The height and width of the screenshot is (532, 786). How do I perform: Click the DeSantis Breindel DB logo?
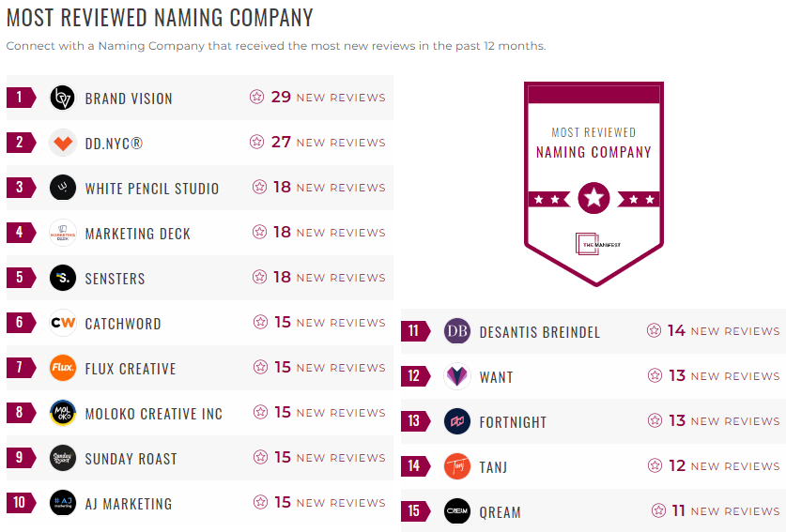457,331
